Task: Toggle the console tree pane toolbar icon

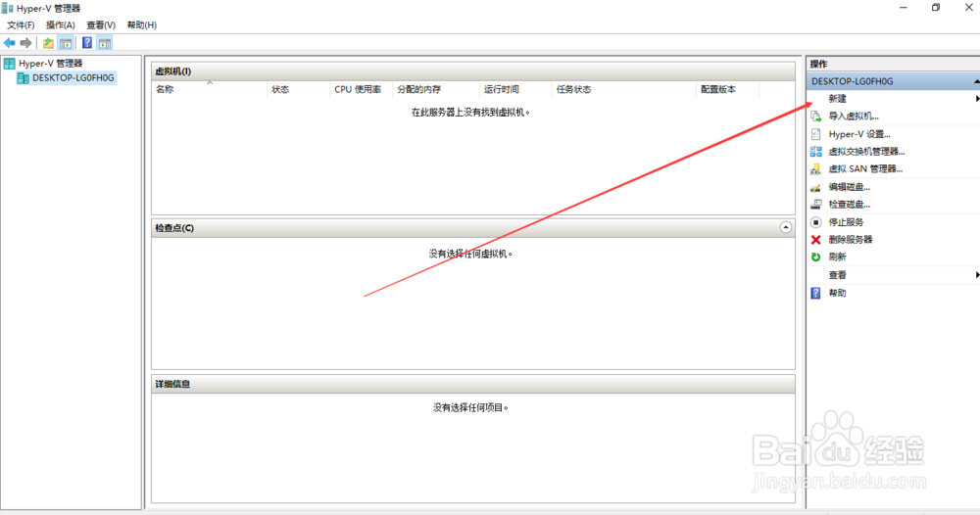Action: [66, 43]
